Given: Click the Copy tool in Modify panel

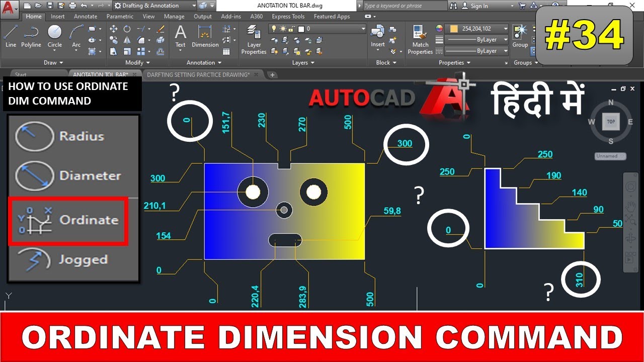Looking at the screenshot, I should pyautogui.click(x=114, y=40).
